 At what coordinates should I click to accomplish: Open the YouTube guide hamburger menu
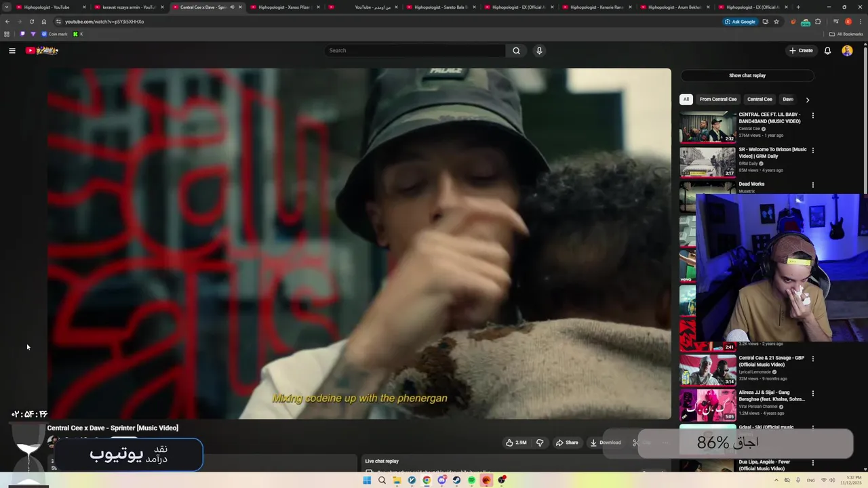click(12, 50)
